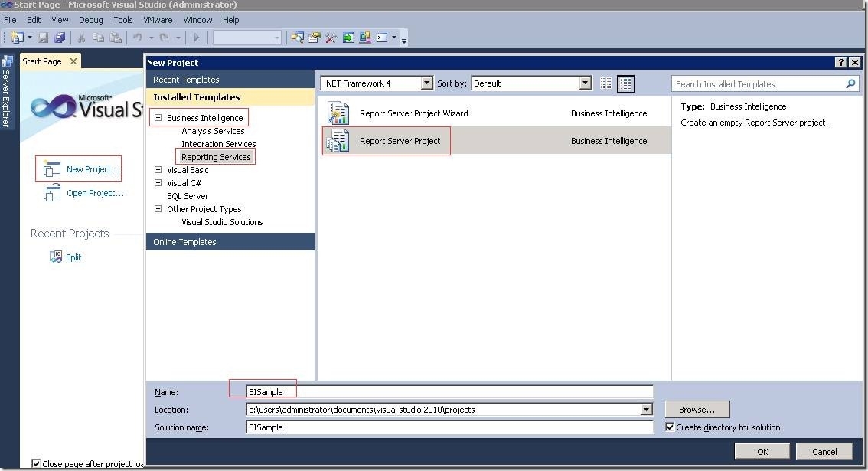Click the Cancel button

point(824,452)
